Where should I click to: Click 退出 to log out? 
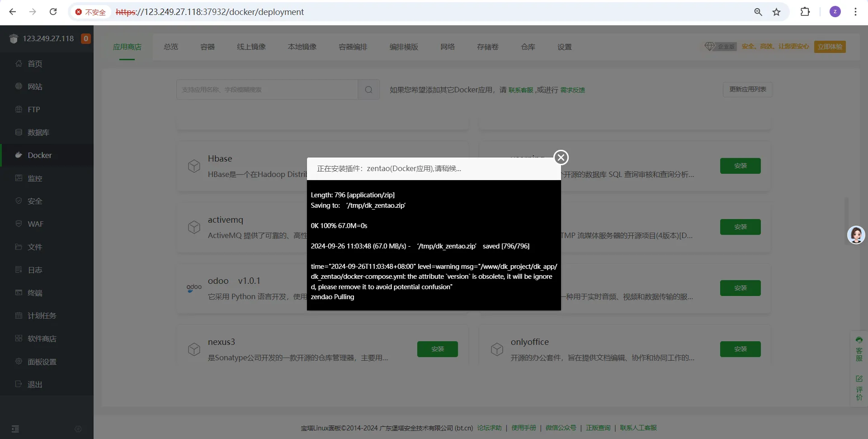pos(47,384)
